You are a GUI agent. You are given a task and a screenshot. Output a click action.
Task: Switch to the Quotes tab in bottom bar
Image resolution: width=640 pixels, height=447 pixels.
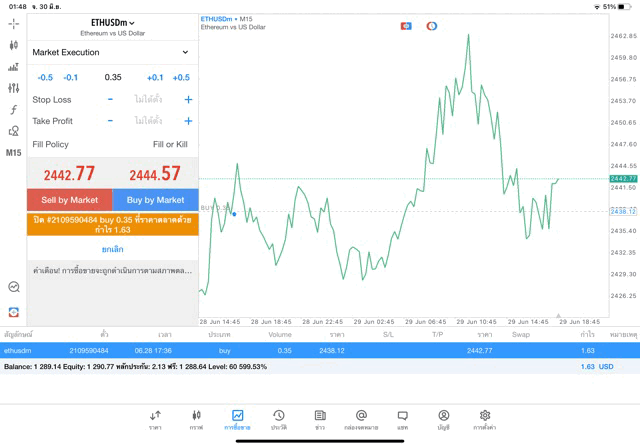point(155,419)
